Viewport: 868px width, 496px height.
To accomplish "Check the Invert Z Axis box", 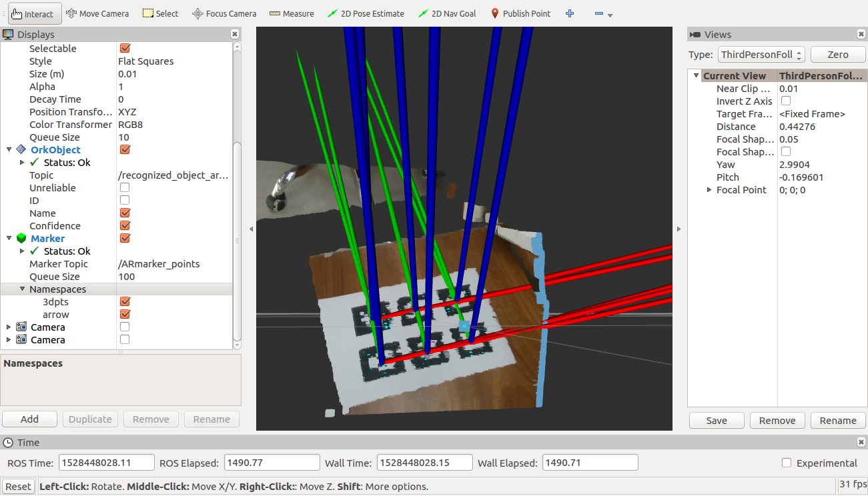I will click(786, 101).
